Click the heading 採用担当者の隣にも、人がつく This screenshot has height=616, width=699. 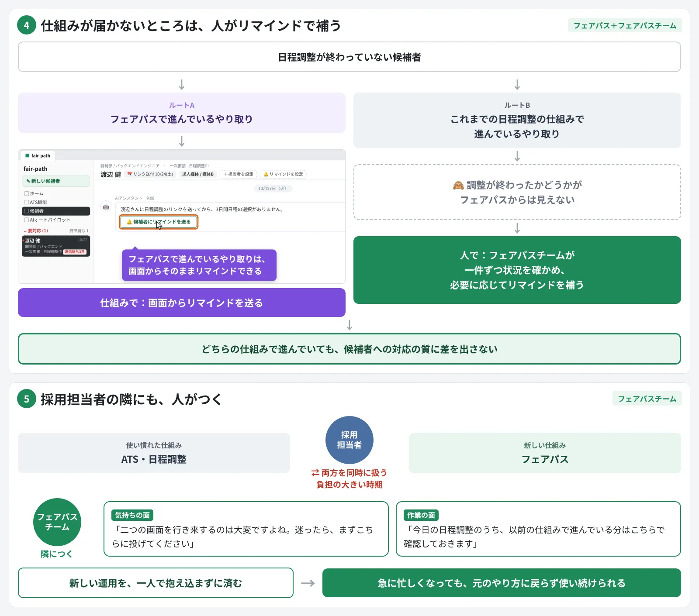click(131, 399)
